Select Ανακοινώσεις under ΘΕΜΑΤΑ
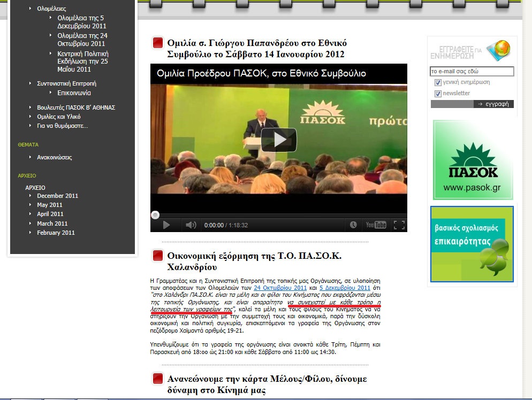The width and height of the screenshot is (532, 400). tap(54, 157)
